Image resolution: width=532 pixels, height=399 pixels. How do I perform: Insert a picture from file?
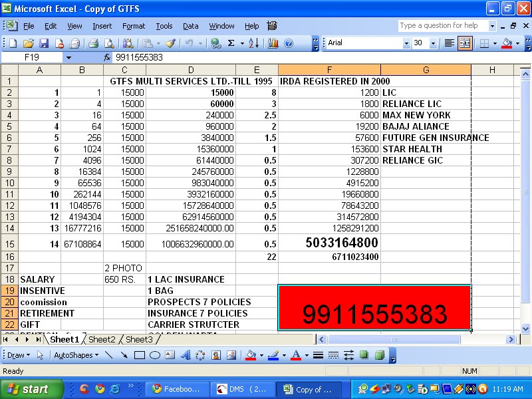pyautogui.click(x=231, y=355)
